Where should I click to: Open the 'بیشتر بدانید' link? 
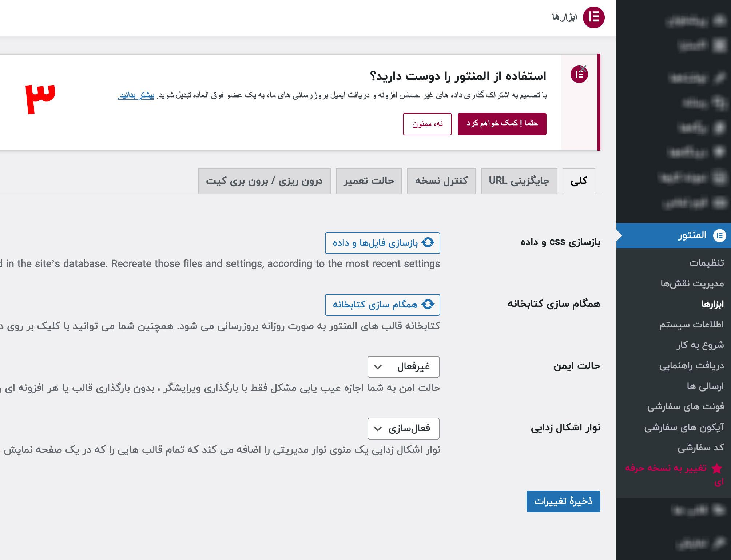(x=136, y=95)
